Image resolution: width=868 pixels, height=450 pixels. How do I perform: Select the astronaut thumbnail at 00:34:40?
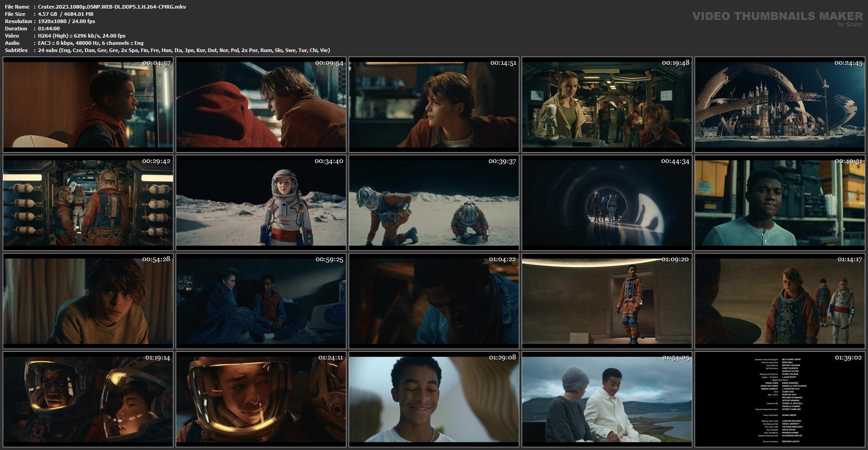tap(261, 203)
